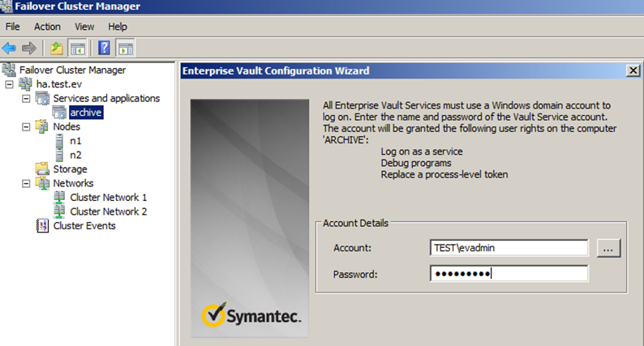Select the Cluster Events label
The width and height of the screenshot is (644, 346).
(84, 226)
